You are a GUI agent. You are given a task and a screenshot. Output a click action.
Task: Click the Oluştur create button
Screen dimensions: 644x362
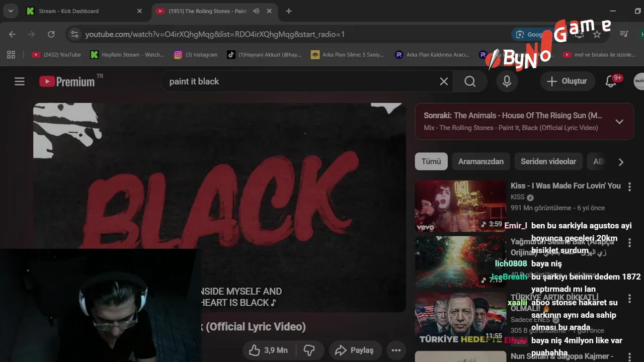(568, 81)
